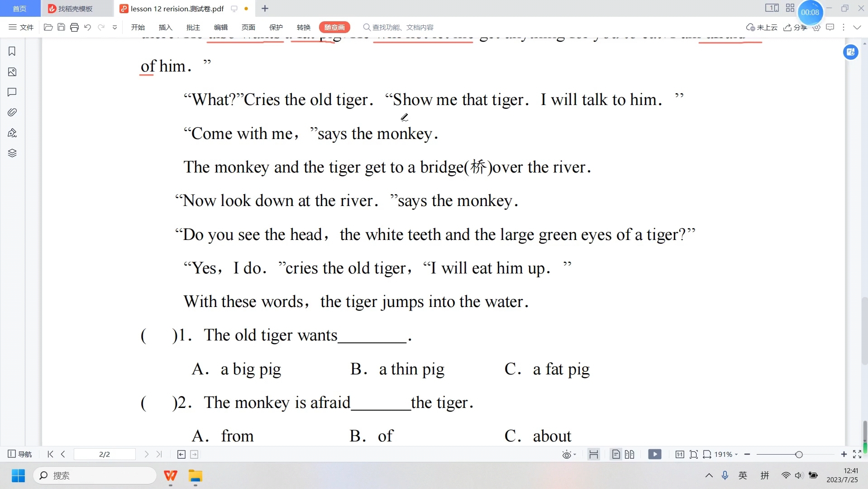Screen dimensions: 868x489
Task: Click the next view forward button
Action: pyautogui.click(x=195, y=455)
